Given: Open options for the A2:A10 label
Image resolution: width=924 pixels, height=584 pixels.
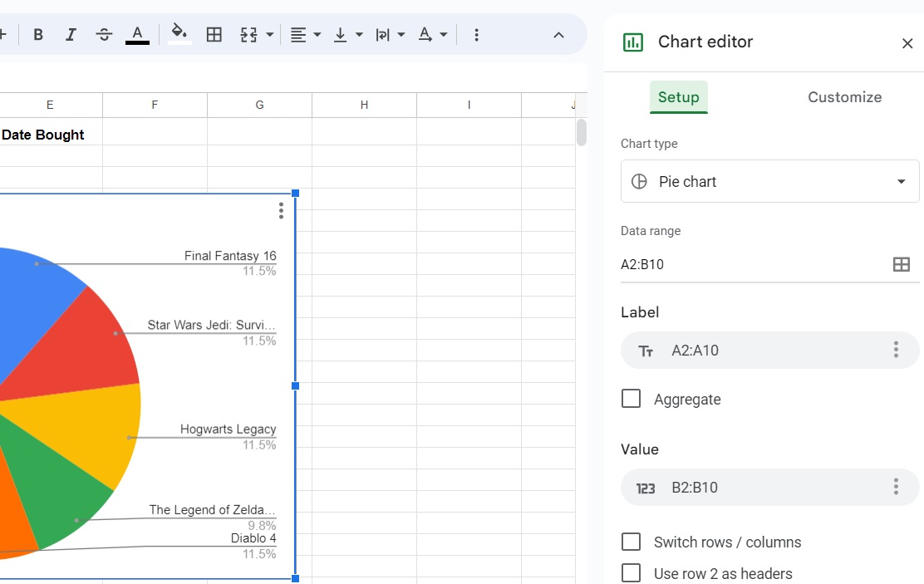Looking at the screenshot, I should (x=896, y=350).
